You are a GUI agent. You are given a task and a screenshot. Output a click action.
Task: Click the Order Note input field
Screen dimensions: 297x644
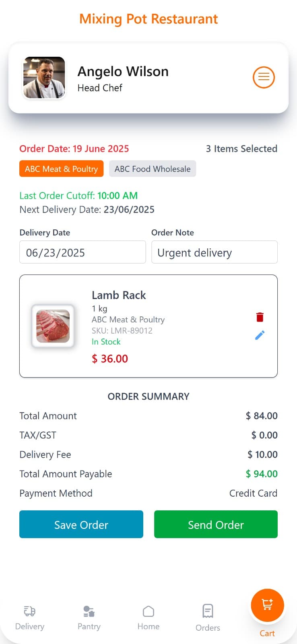click(214, 252)
